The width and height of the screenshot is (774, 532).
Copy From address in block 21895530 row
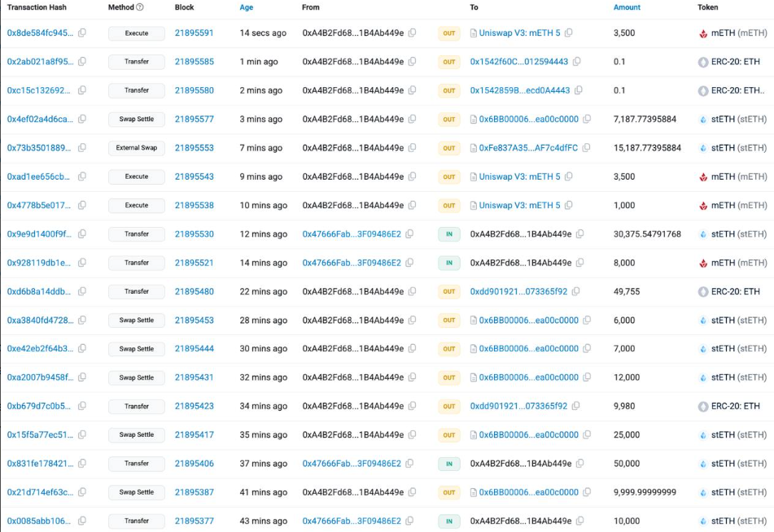tap(409, 233)
